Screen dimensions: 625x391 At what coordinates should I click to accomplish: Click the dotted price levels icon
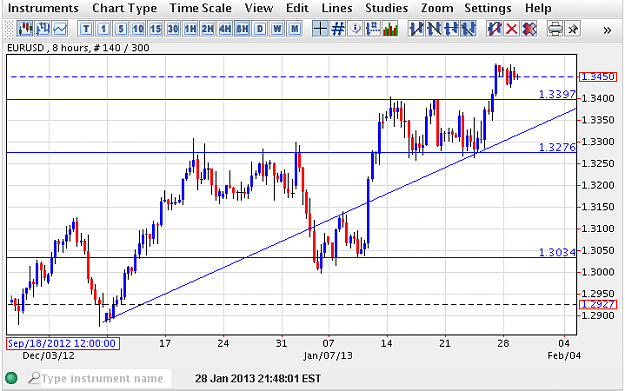tap(373, 29)
